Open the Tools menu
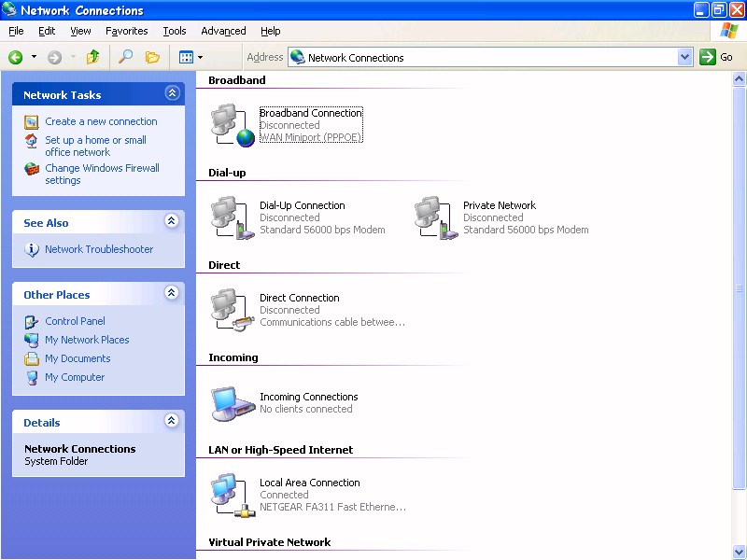 coord(174,31)
